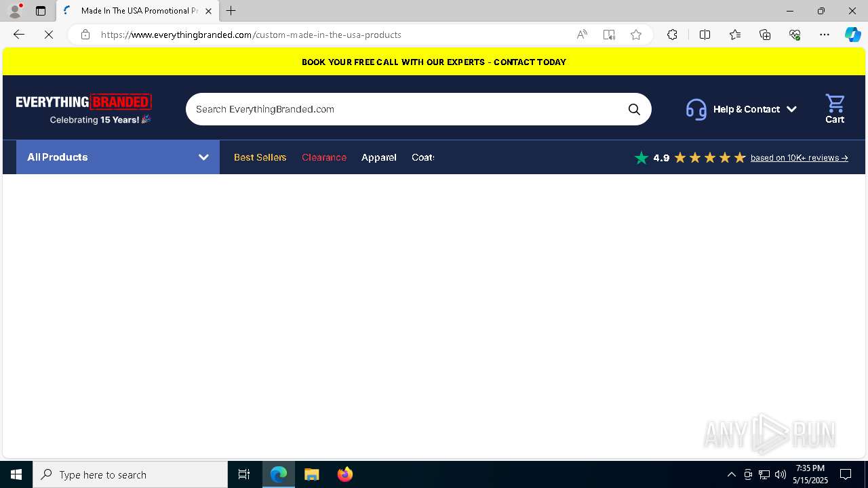Image resolution: width=868 pixels, height=488 pixels.
Task: Open Copilot sidebar icon
Action: tap(853, 35)
